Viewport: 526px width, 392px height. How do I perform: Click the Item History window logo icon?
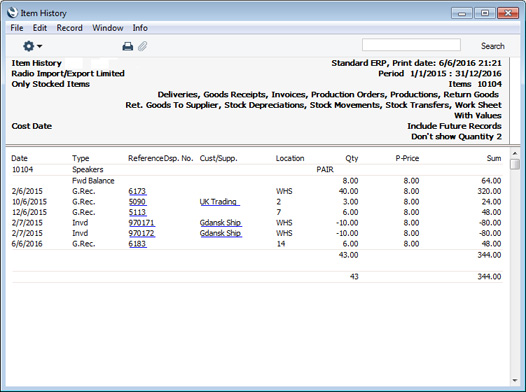pyautogui.click(x=12, y=13)
